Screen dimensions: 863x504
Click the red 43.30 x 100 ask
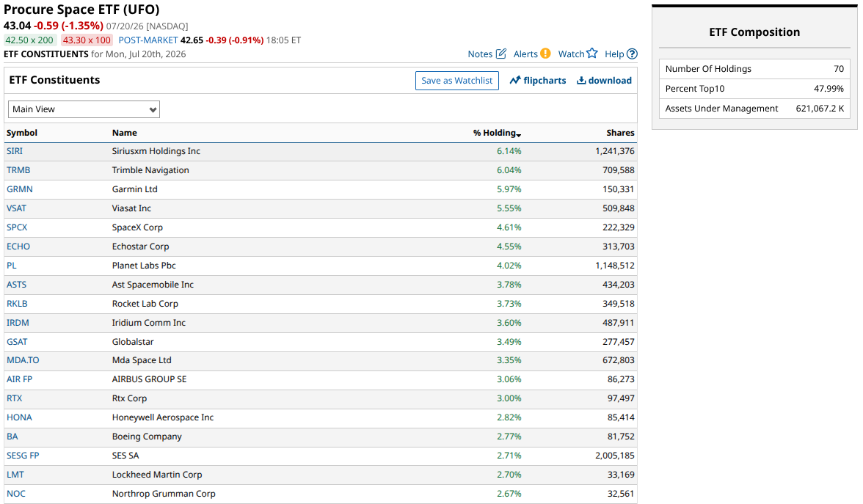[87, 40]
